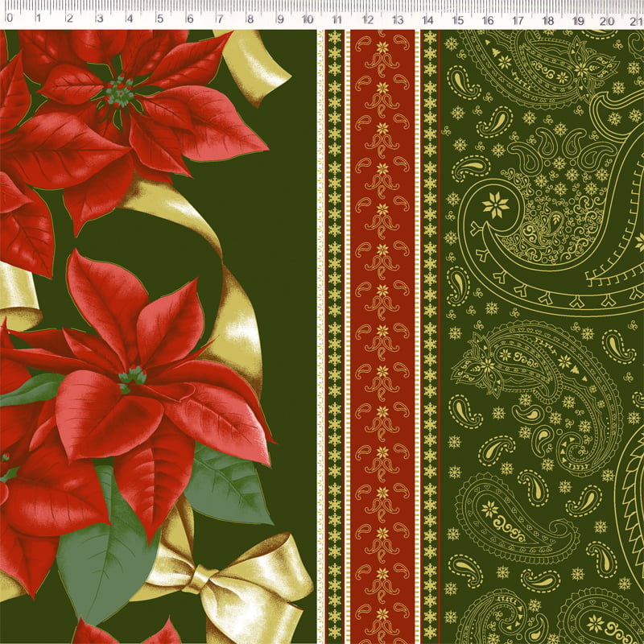Click the ruler number "12"
The width and height of the screenshot is (644, 644).
[368, 19]
